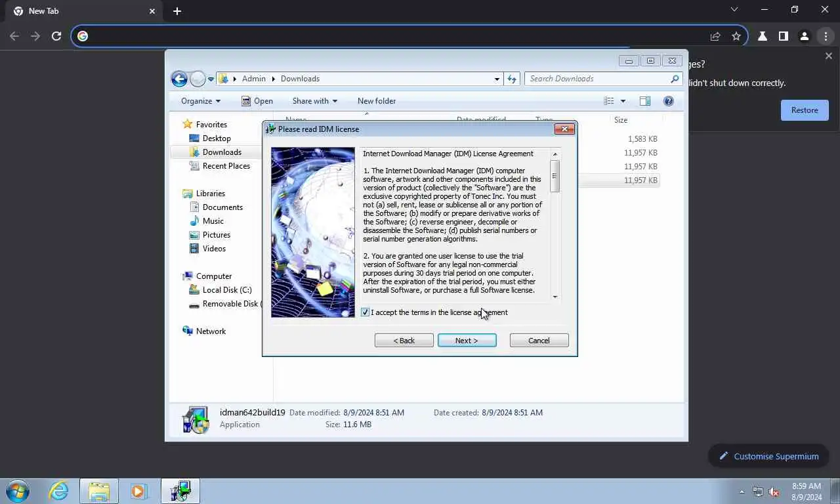Open Windows Explorer taskbar icon

[x=99, y=491]
